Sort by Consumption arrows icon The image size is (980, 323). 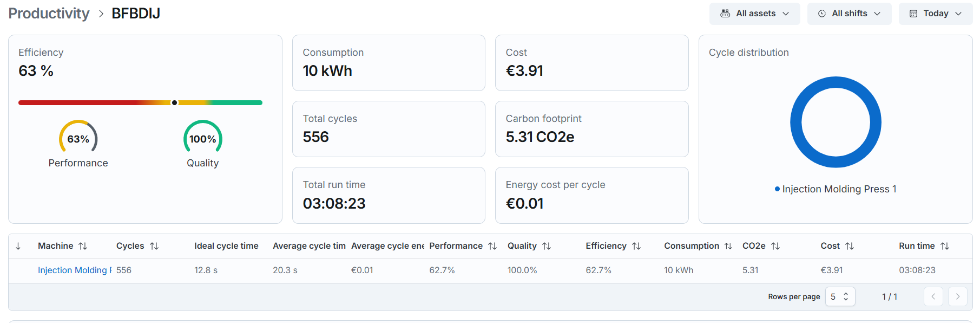(728, 246)
